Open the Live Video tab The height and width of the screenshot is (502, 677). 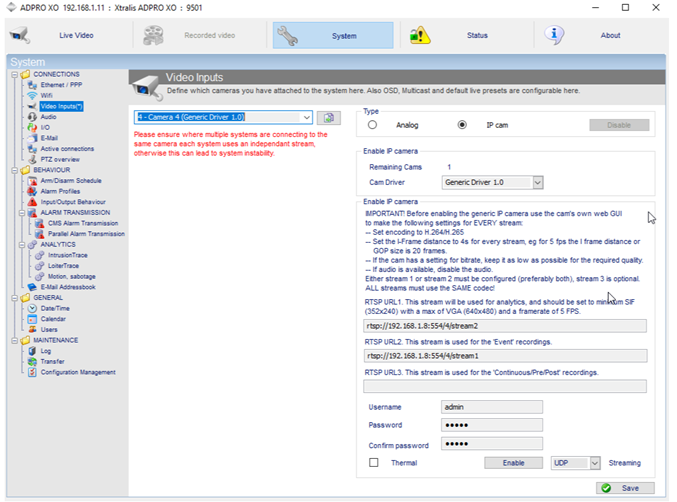point(69,35)
